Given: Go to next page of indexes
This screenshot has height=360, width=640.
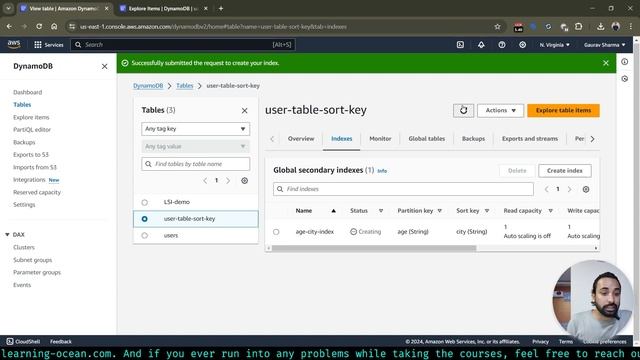Looking at the screenshot, I should [569, 189].
